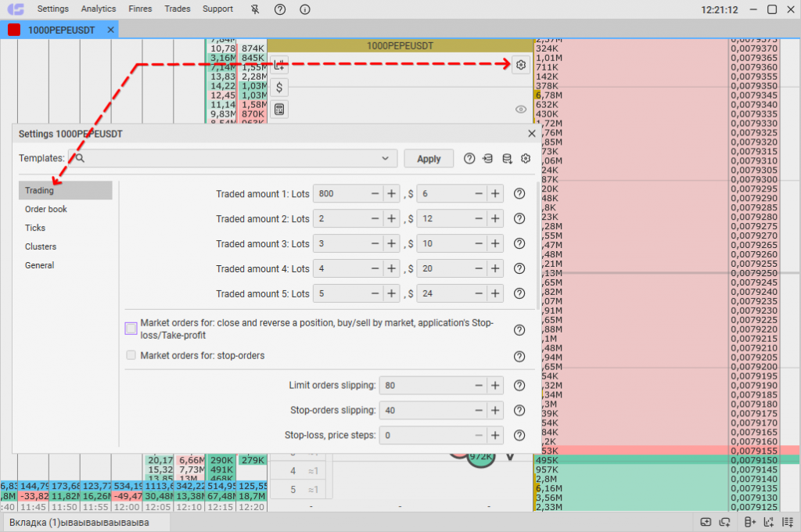Open the help question mark in menu bar
The width and height of the screenshot is (801, 532).
pos(280,9)
